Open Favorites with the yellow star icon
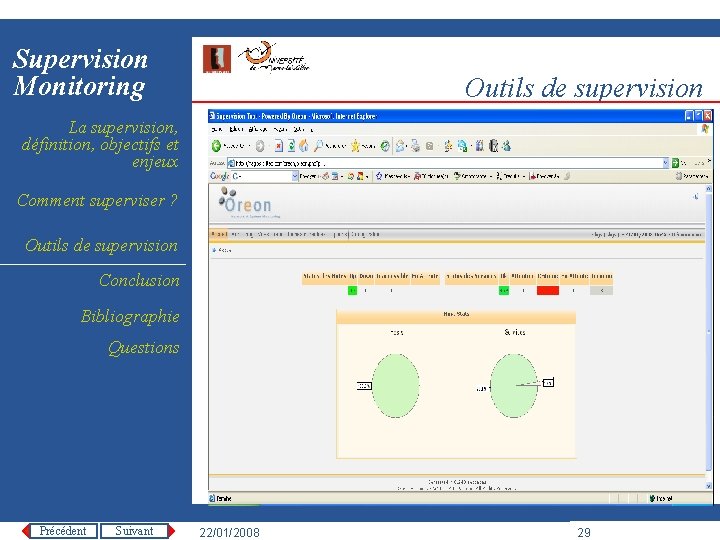This screenshot has width=720, height=540. tap(355, 146)
